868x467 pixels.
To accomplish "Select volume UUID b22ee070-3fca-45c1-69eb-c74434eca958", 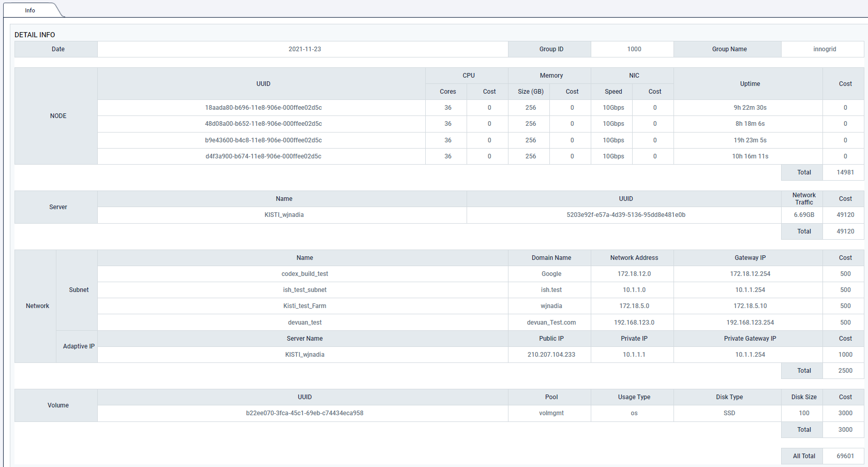I will (305, 413).
